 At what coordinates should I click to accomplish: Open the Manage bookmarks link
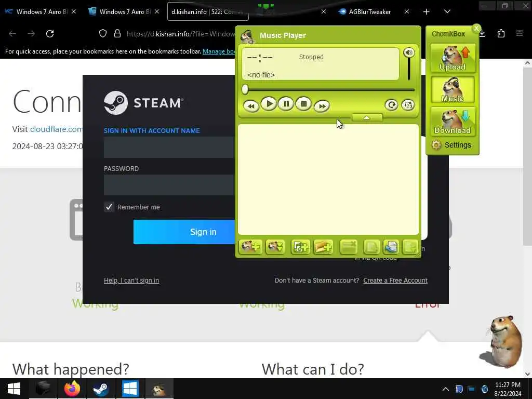click(x=219, y=51)
